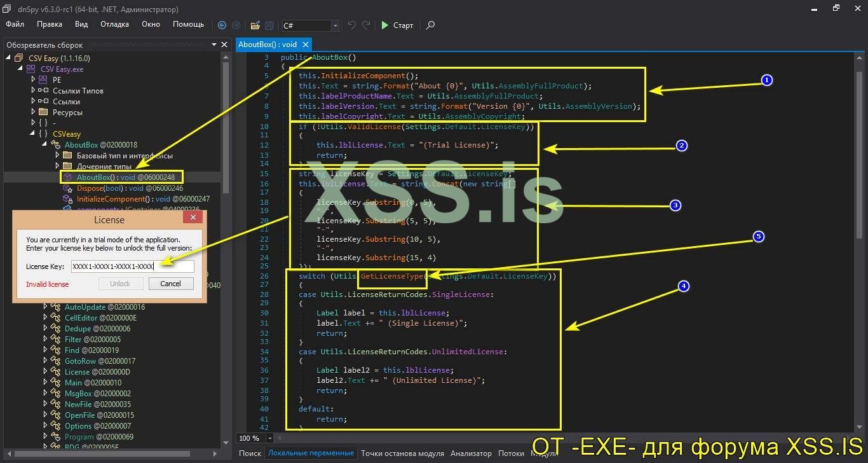868x463 pixels.
Task: Select the Program @02000069 class
Action: tap(99, 436)
